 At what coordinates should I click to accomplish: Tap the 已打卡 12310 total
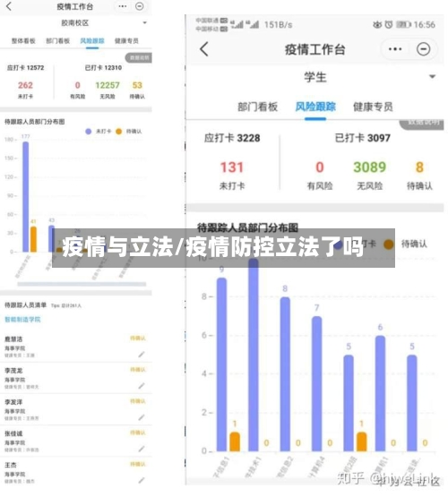click(103, 68)
